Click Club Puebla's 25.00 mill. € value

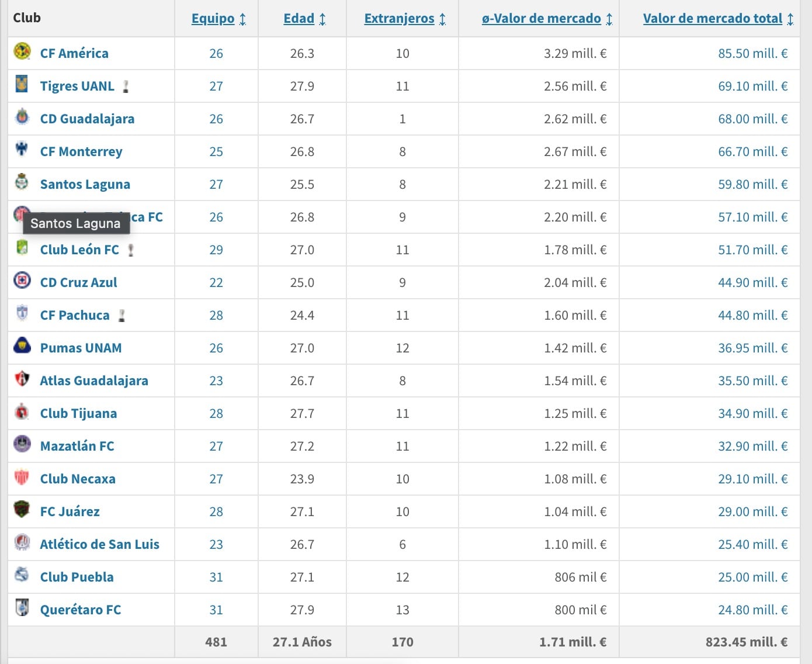coord(752,577)
